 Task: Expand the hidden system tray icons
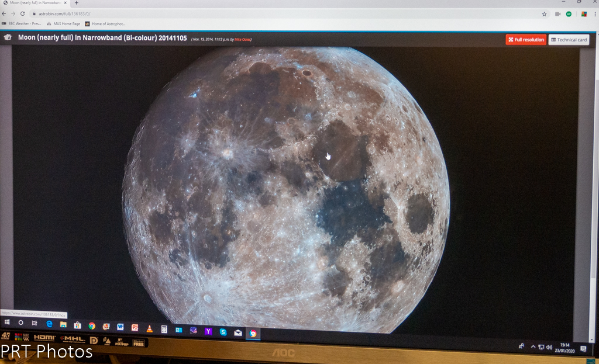[x=533, y=346]
